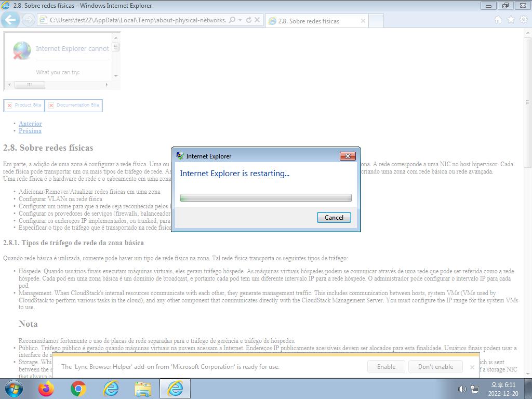The width and height of the screenshot is (532, 399).
Task: Cancel the Internet Explorer restart dialog
Action: click(334, 218)
